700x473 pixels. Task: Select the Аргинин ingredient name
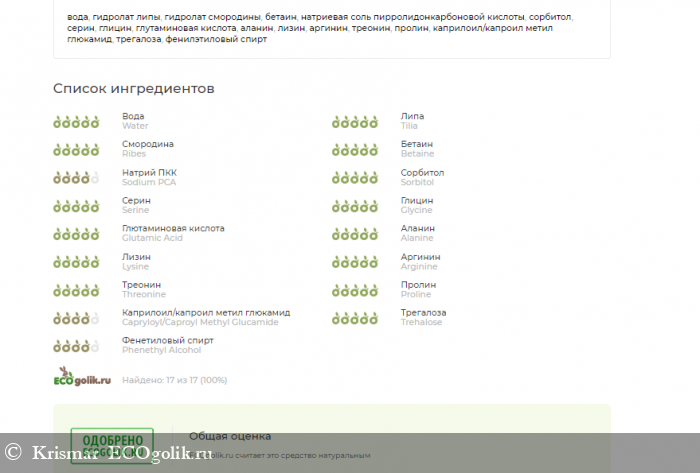point(420,256)
